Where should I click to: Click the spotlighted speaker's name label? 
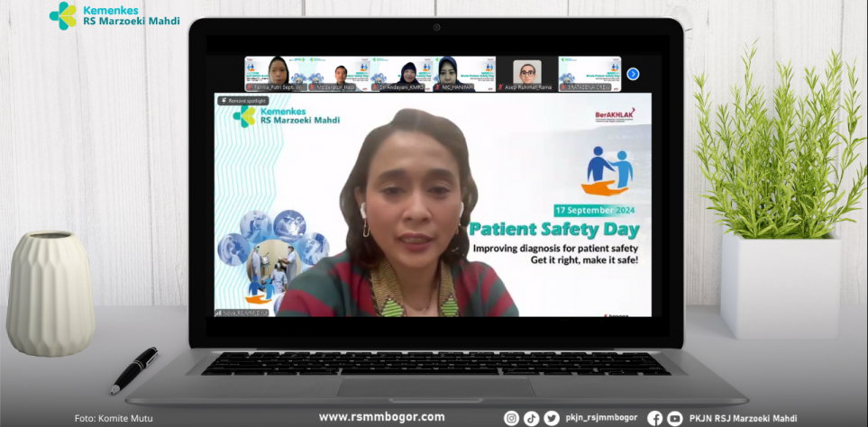[x=242, y=313]
